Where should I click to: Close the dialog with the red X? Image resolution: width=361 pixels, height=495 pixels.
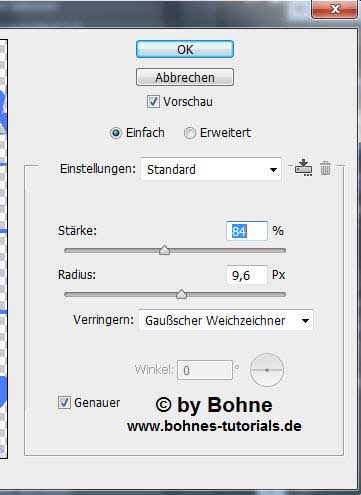click(334, 9)
